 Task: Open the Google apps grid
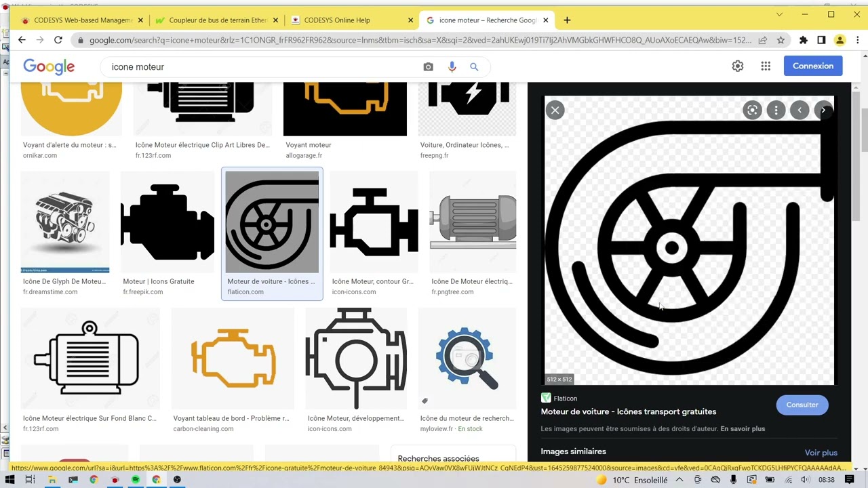pyautogui.click(x=766, y=66)
